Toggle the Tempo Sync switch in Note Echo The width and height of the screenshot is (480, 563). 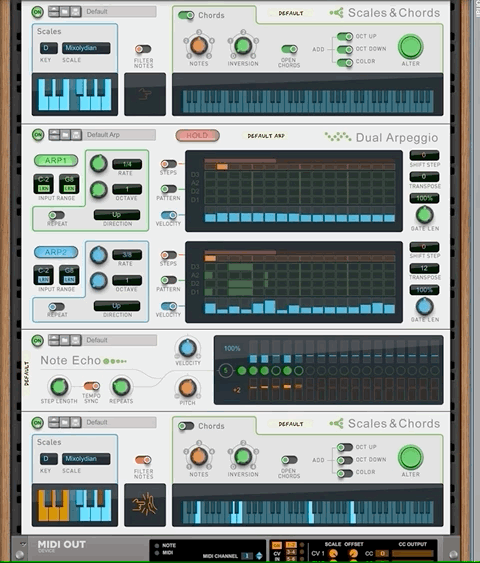click(92, 386)
